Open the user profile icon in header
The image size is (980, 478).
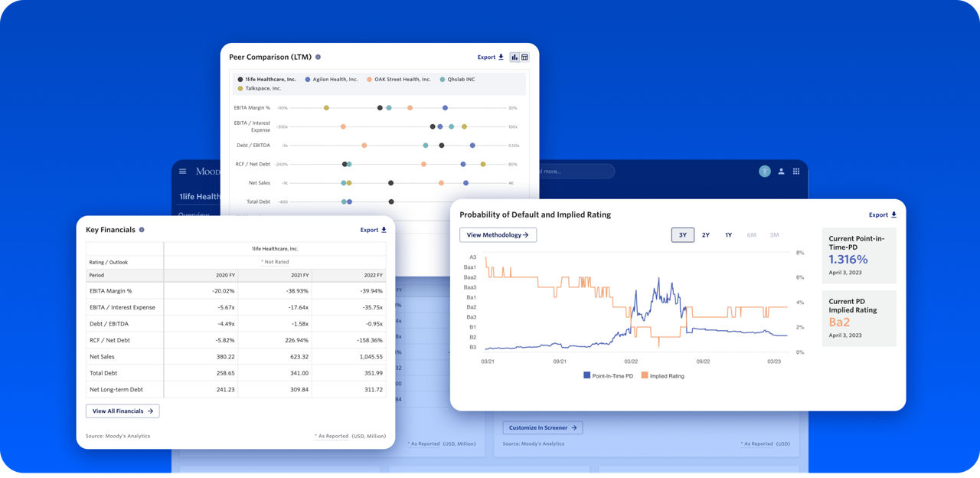(781, 172)
